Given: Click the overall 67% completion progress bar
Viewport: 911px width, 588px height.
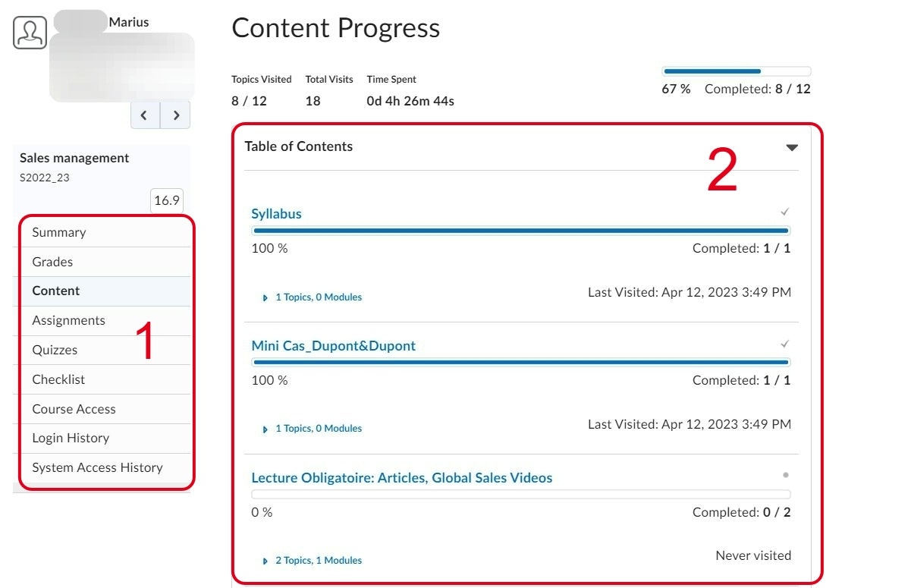Looking at the screenshot, I should [737, 71].
